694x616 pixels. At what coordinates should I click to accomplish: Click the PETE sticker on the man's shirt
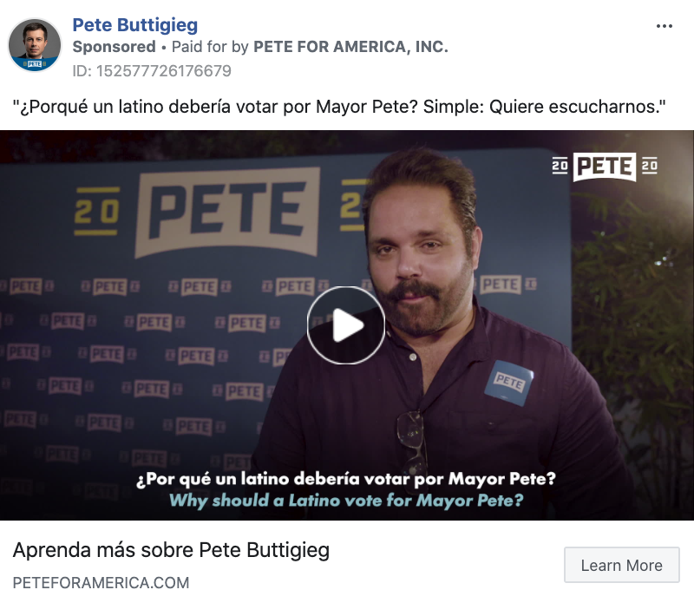509,383
